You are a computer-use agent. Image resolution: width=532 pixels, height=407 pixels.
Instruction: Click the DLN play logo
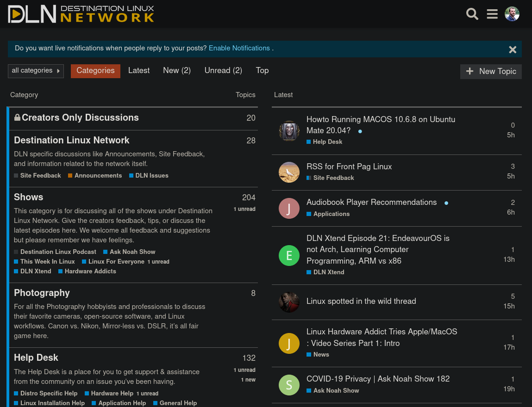coord(81,14)
